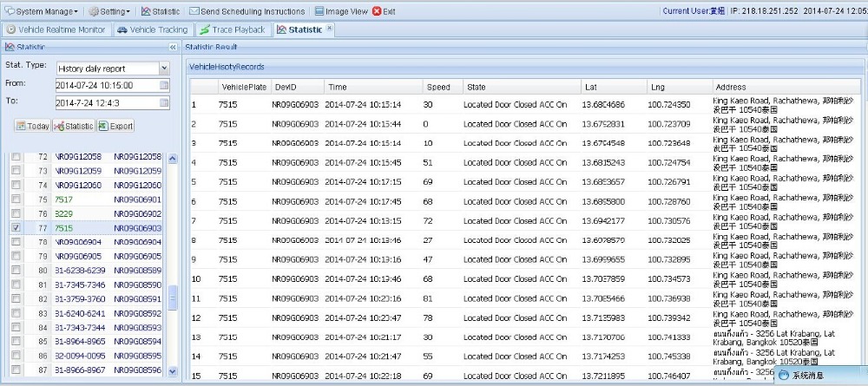Click the Setting gear icon
Screen dimensions: 868x386
[x=94, y=11]
